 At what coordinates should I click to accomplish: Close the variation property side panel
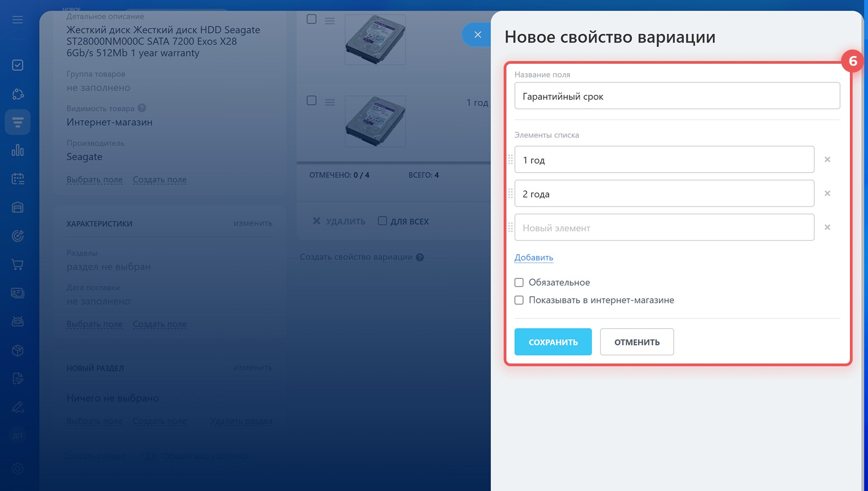click(x=477, y=34)
